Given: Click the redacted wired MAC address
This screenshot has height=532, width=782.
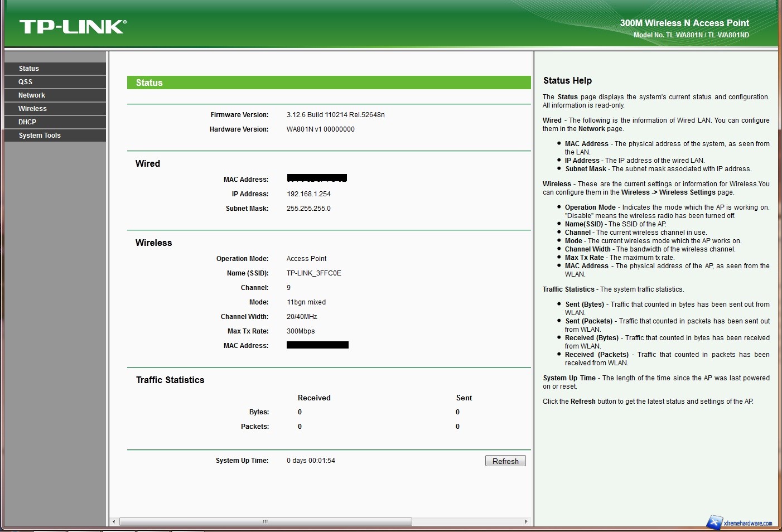Looking at the screenshot, I should tap(317, 178).
